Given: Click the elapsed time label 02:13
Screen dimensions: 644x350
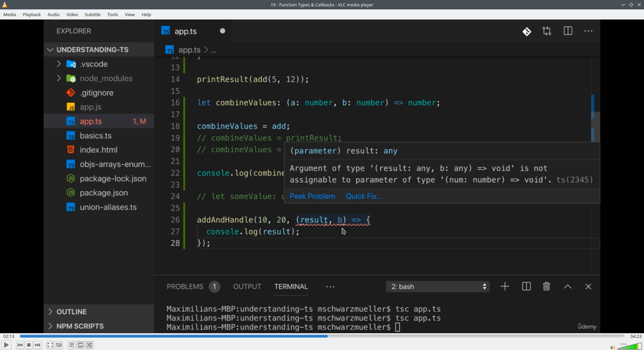Looking at the screenshot, I should pyautogui.click(x=9, y=336).
